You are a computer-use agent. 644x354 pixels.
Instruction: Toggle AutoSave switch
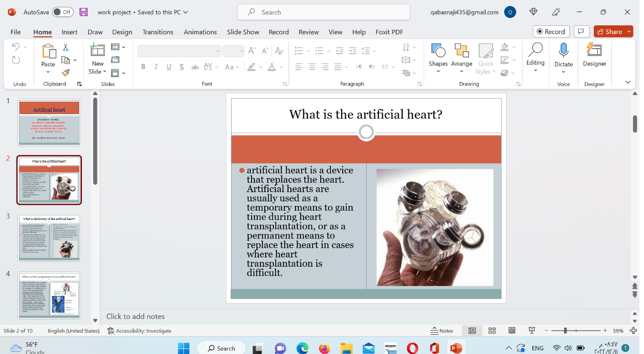tap(62, 12)
